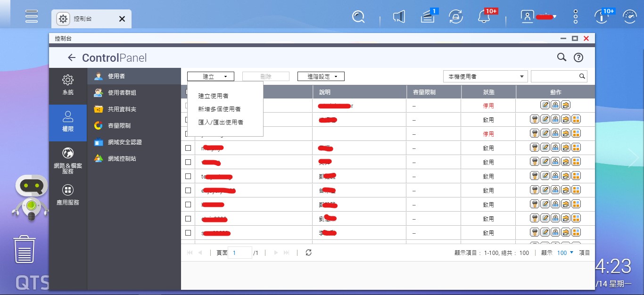
Task: Tick the checkbox in the fourth user row
Action: [188, 148]
